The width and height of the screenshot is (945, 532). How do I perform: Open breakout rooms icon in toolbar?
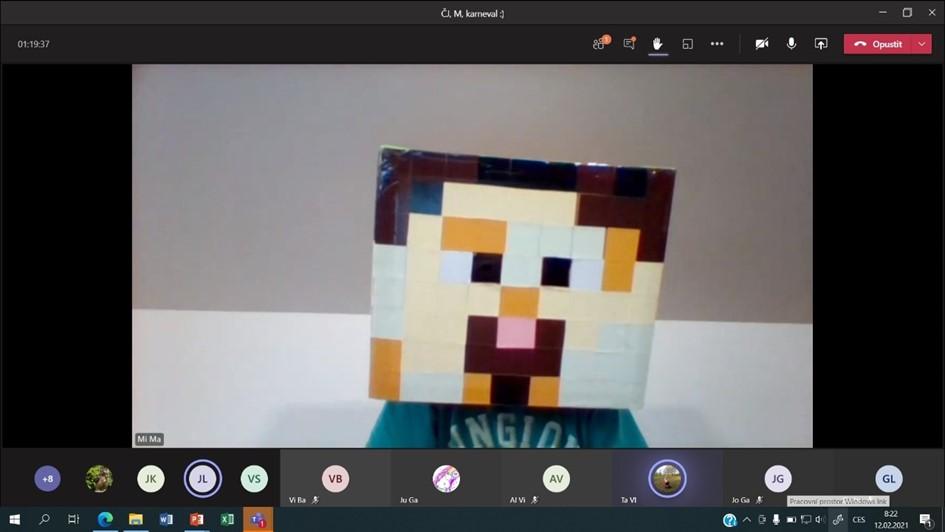point(687,43)
